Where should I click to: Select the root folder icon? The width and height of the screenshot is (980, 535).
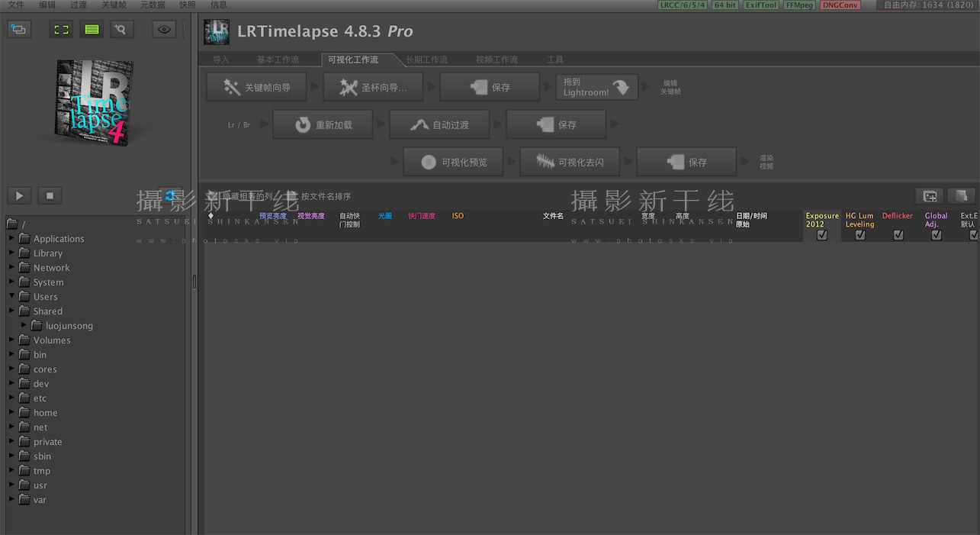click(12, 224)
